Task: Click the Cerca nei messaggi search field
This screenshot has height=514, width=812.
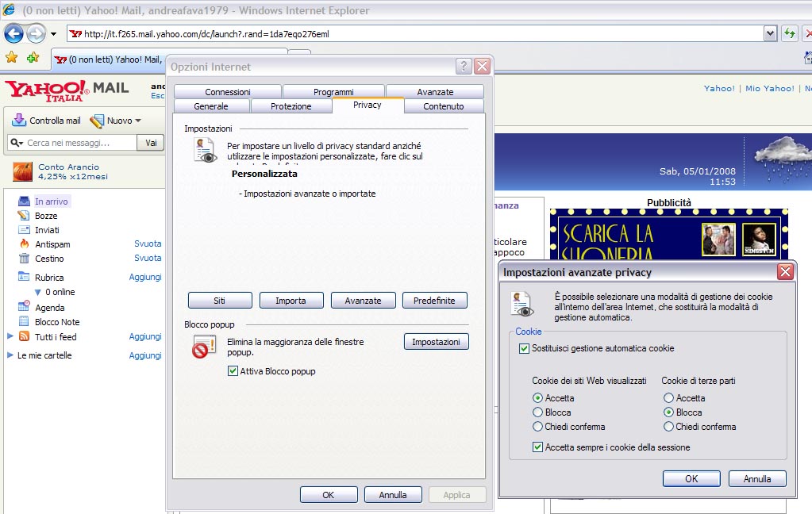Action: [81, 142]
